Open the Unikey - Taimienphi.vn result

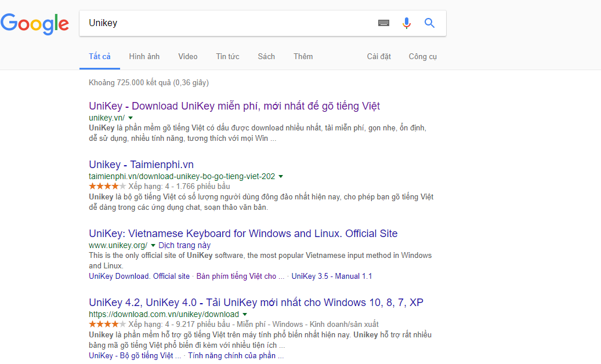click(x=141, y=165)
